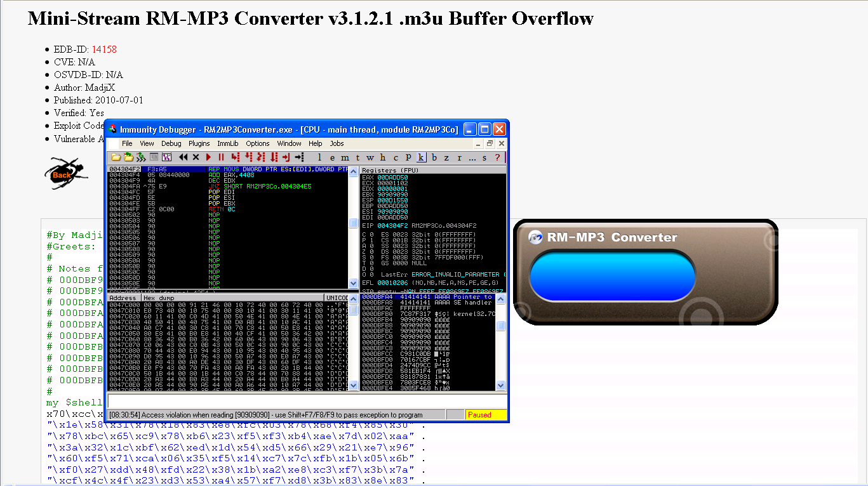Select the stack row labeled SE handler

[428, 303]
